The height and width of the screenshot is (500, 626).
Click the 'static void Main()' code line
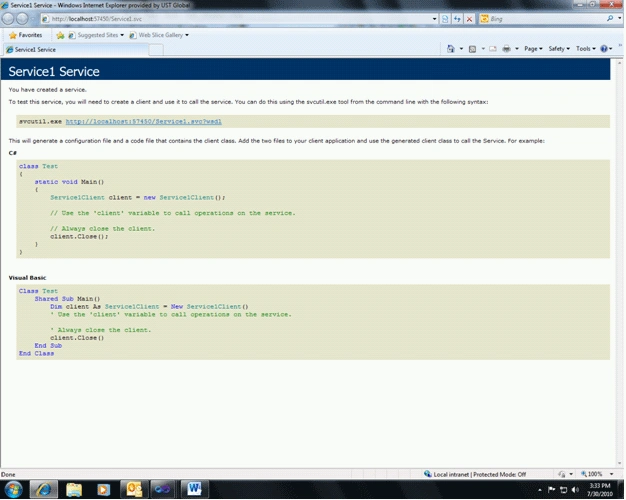pos(69,182)
